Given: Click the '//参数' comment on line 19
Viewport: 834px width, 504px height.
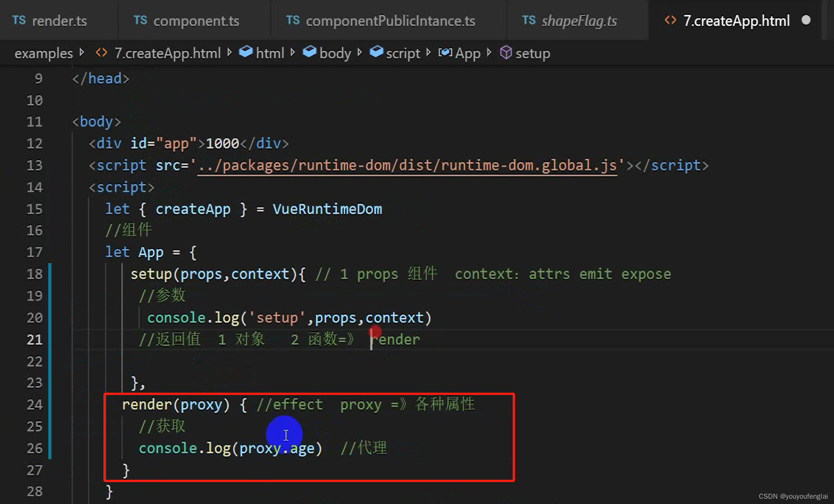Looking at the screenshot, I should point(162,295).
